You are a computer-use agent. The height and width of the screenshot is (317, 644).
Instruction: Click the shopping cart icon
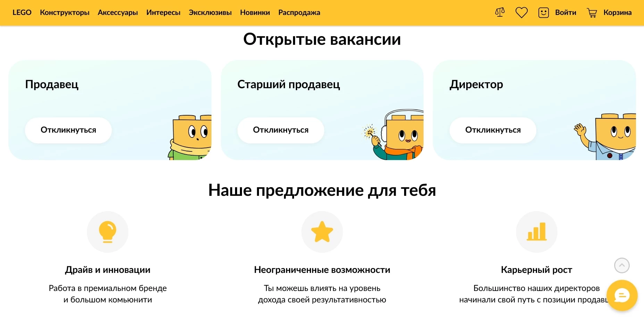coord(592,13)
